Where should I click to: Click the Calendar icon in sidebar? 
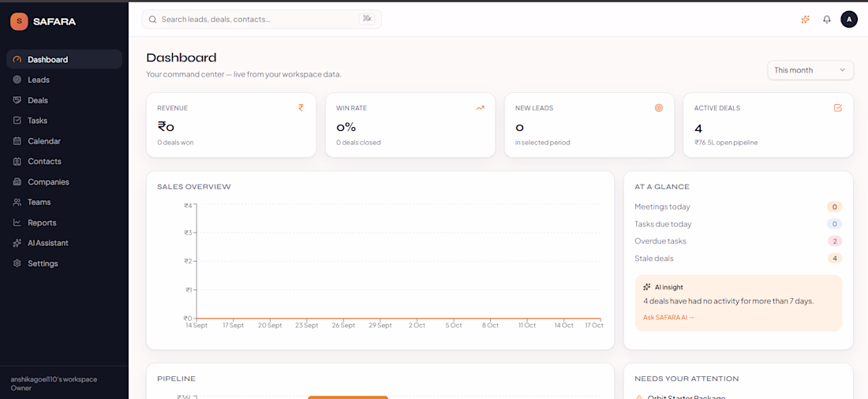pyautogui.click(x=17, y=141)
